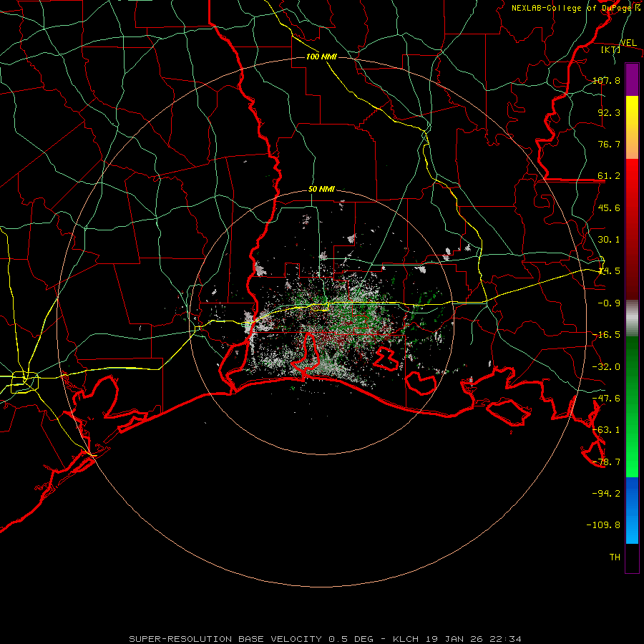This screenshot has width=644, height=644.
Task: Pick the purple segment of the velocity color bar
Action: pos(632,79)
